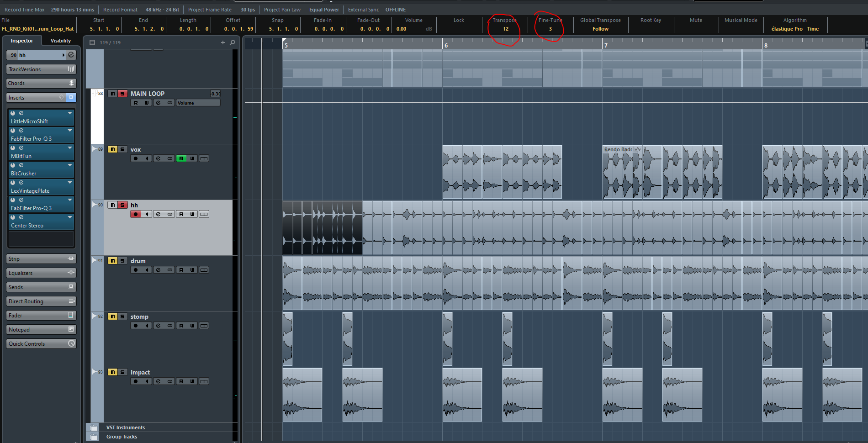Image resolution: width=868 pixels, height=443 pixels.
Task: Click the Transpose value -12 field
Action: coord(504,29)
